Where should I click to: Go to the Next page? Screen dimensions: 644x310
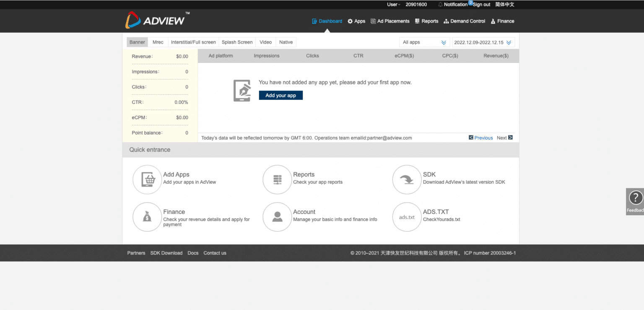point(504,138)
